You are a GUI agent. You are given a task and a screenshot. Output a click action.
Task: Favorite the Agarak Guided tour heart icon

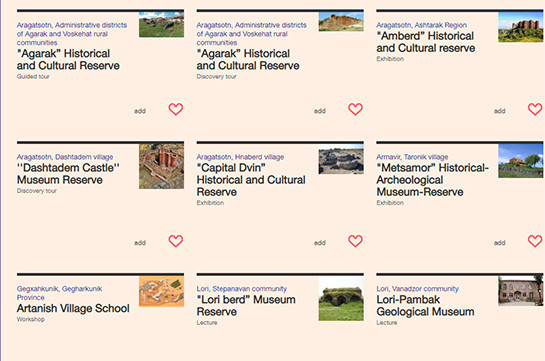(176, 109)
